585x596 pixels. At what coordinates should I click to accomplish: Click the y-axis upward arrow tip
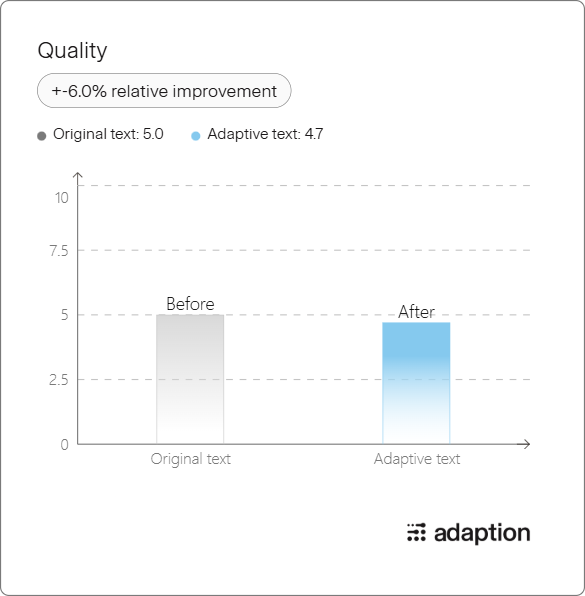[x=78, y=174]
